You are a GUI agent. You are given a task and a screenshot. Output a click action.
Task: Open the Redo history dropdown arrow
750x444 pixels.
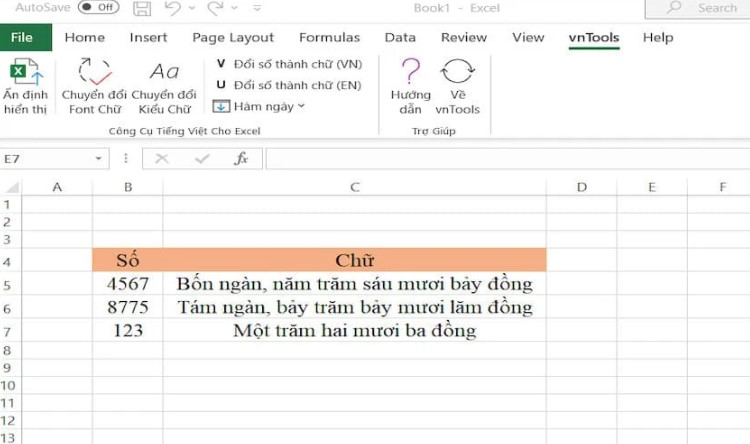(x=234, y=8)
